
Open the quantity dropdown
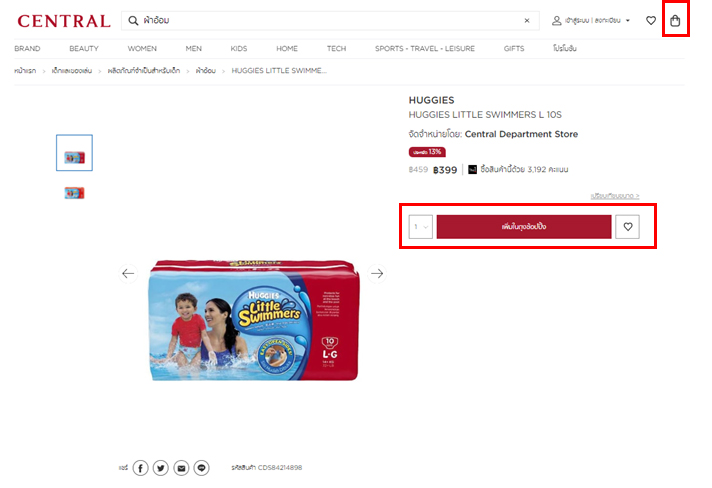coord(420,227)
